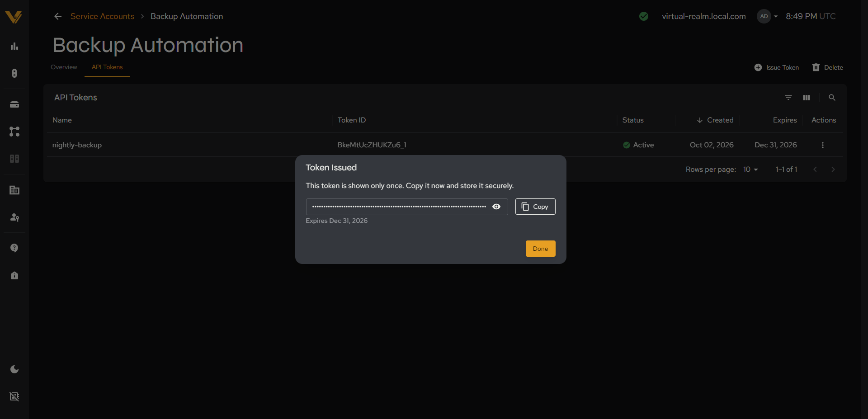Screen dimensions: 868x419
Task: Open the dimmed split-panels sidebar icon
Action: point(14,159)
